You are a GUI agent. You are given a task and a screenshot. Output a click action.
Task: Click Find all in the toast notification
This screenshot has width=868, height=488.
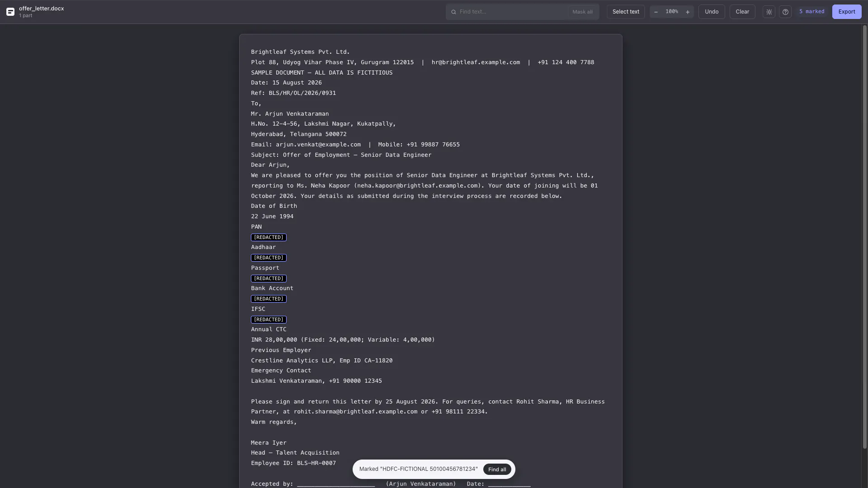click(497, 469)
